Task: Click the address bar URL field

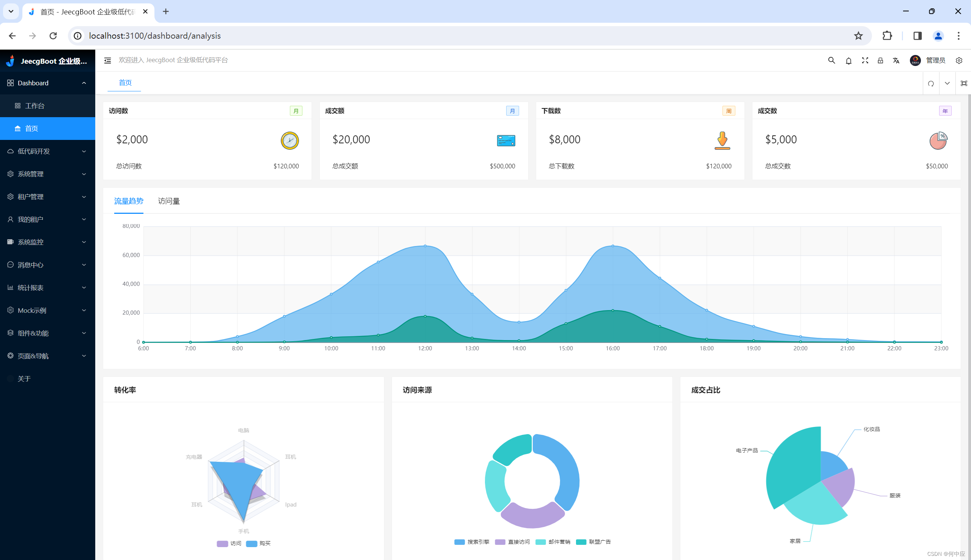Action: pyautogui.click(x=469, y=36)
